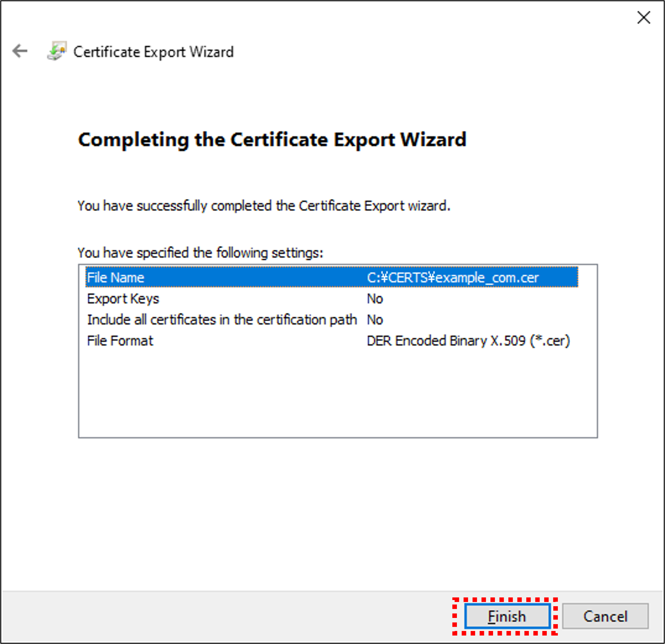Click Finish to export the certificate
This screenshot has height=644, width=665.
(507, 616)
